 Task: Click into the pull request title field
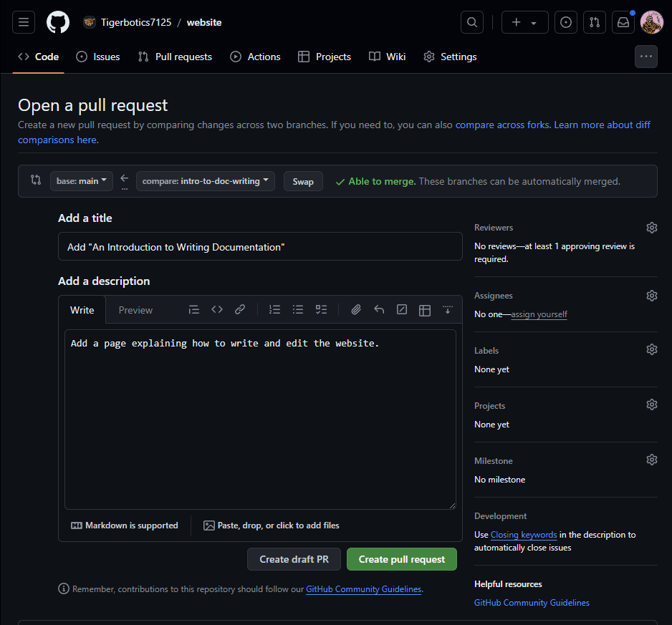point(260,247)
